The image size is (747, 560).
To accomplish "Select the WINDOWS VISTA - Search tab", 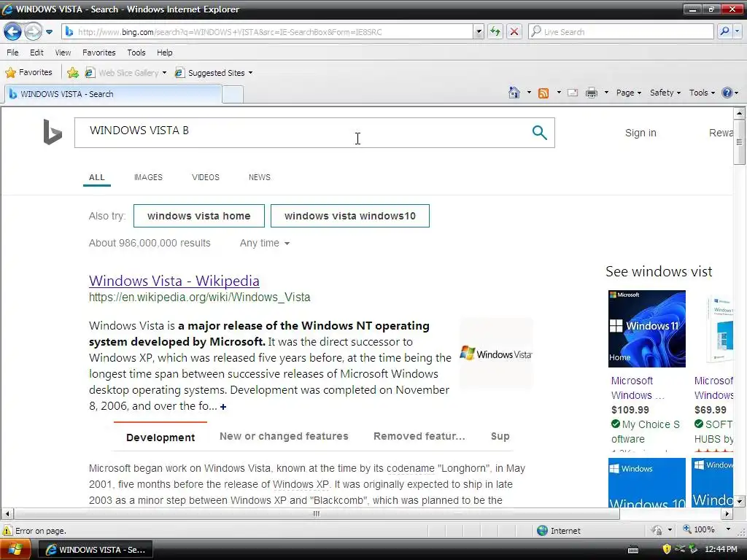I will pyautogui.click(x=113, y=94).
